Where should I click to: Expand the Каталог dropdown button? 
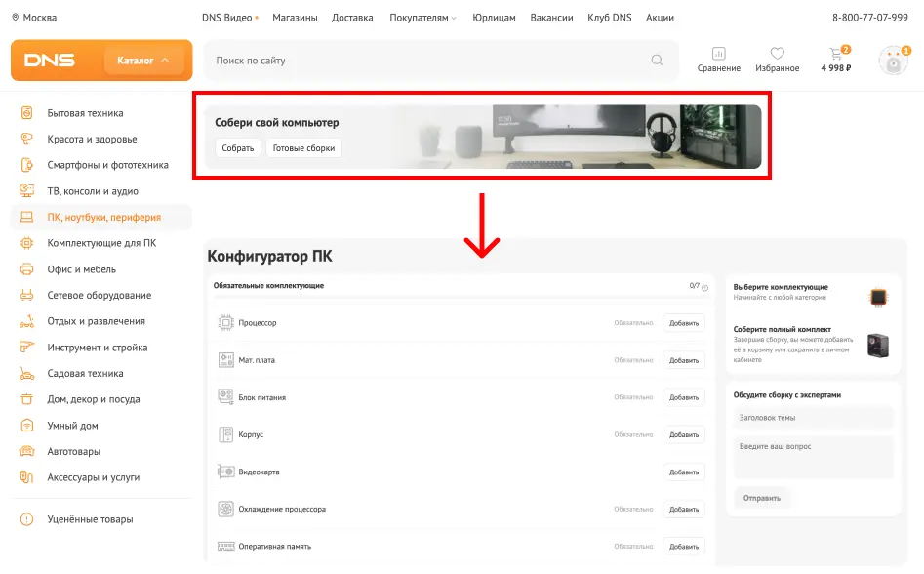tap(143, 61)
